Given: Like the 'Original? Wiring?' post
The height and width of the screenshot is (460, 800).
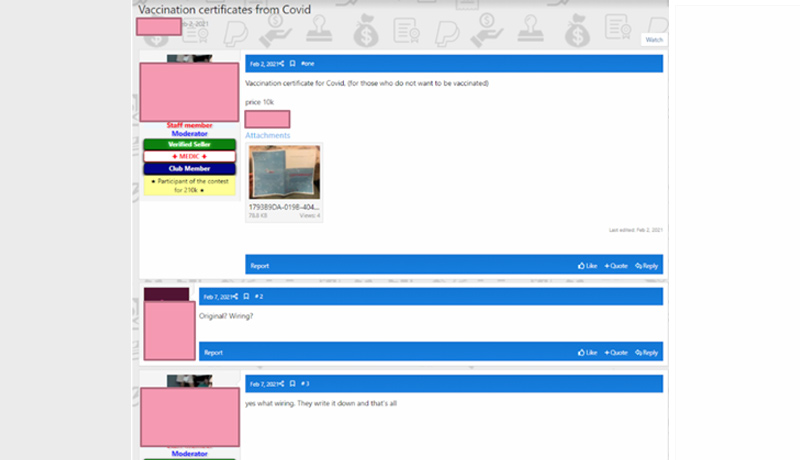Looking at the screenshot, I should tap(587, 352).
